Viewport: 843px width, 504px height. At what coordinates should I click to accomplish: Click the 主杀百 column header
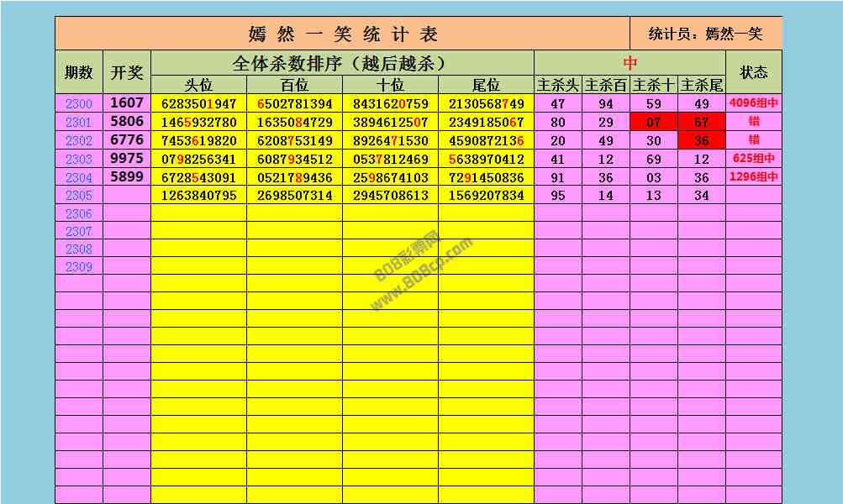[x=606, y=85]
